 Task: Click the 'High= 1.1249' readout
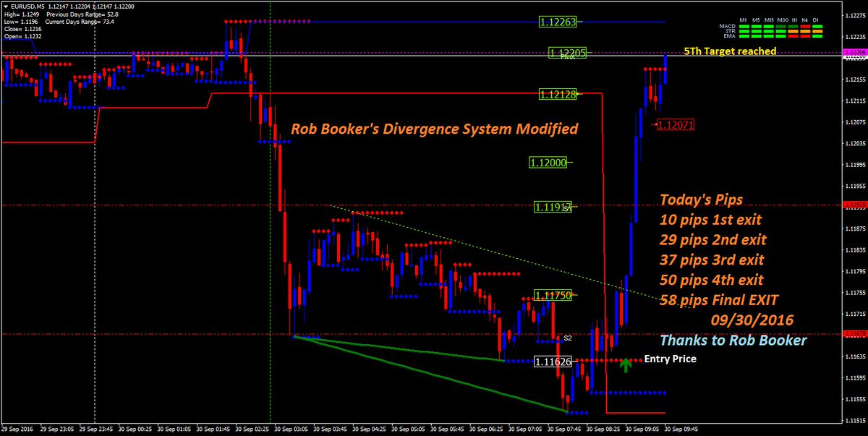(x=22, y=14)
